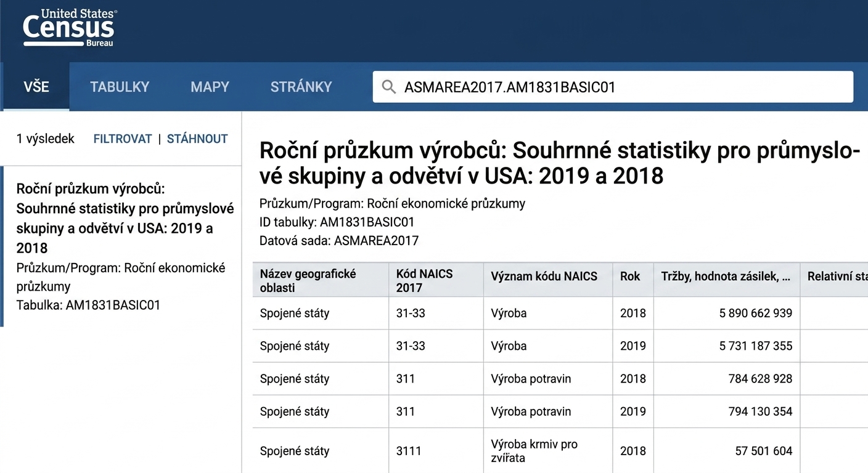Click the Kód NAICS 2017 column header
The height and width of the screenshot is (473, 868).
click(436, 280)
